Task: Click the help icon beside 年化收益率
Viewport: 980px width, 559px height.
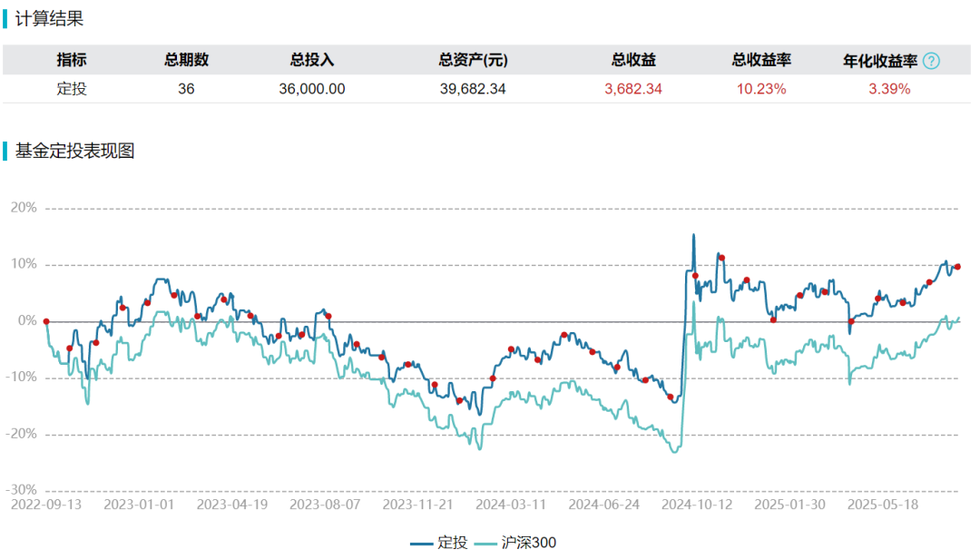Action: point(931,61)
